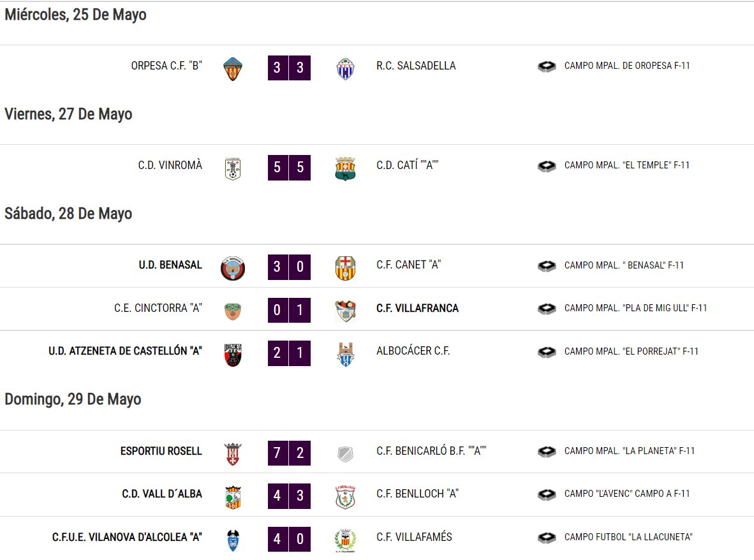Open the C.F. Villafamés team page
754x560 pixels.
(414, 537)
